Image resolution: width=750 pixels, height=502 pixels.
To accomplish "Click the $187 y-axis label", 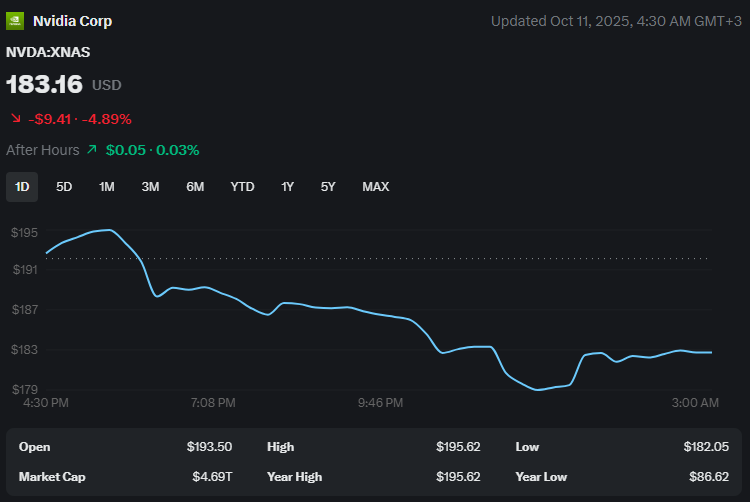I will pos(25,309).
